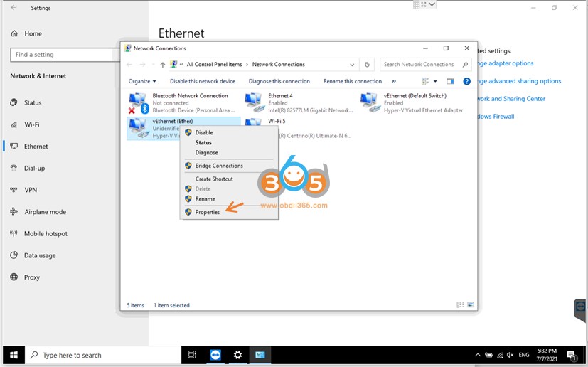
Task: Select Diagnose in the context menu
Action: coord(206,153)
